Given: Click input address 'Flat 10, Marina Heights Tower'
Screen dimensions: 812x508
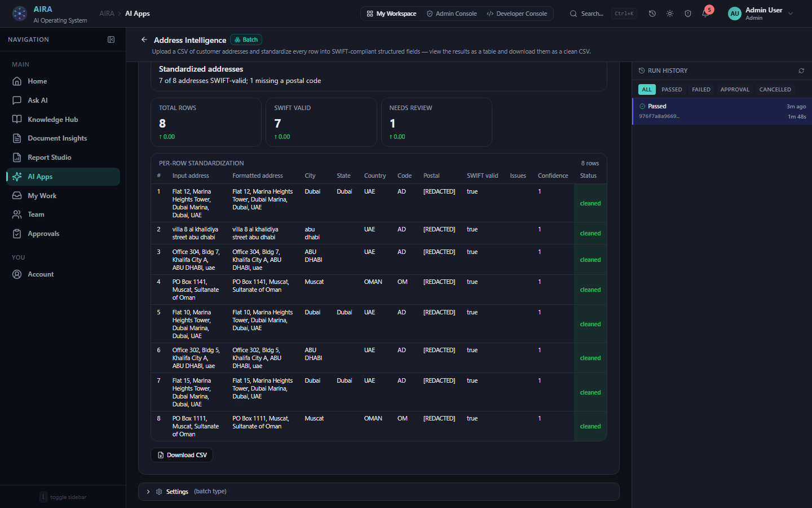Looking at the screenshot, I should click(192, 324).
